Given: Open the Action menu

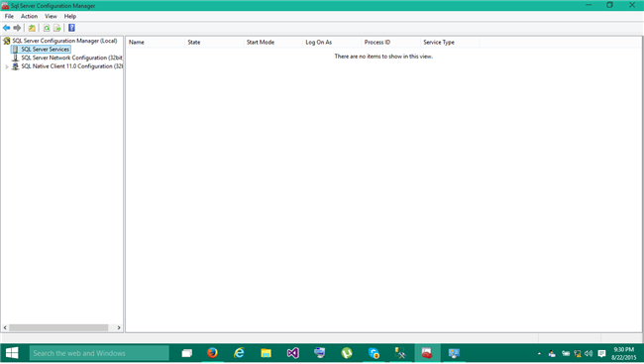Looking at the screenshot, I should point(29,16).
